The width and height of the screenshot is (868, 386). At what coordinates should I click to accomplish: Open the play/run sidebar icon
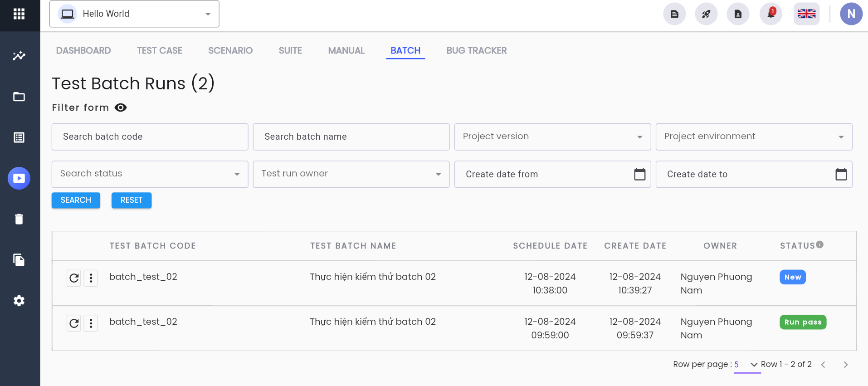click(19, 178)
